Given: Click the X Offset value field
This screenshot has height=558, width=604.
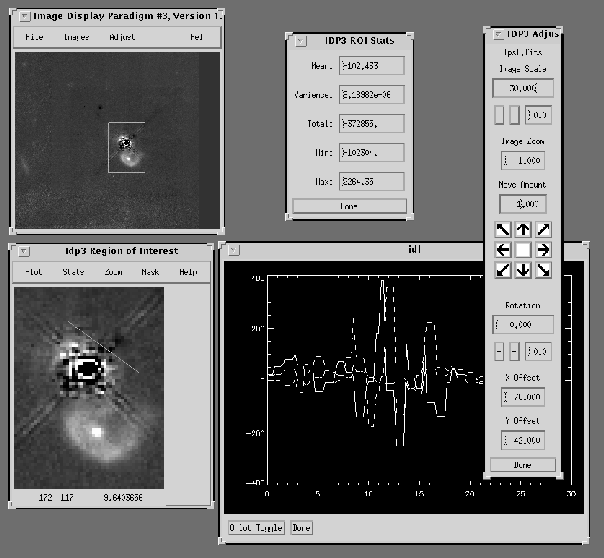Looking at the screenshot, I should tap(523, 397).
